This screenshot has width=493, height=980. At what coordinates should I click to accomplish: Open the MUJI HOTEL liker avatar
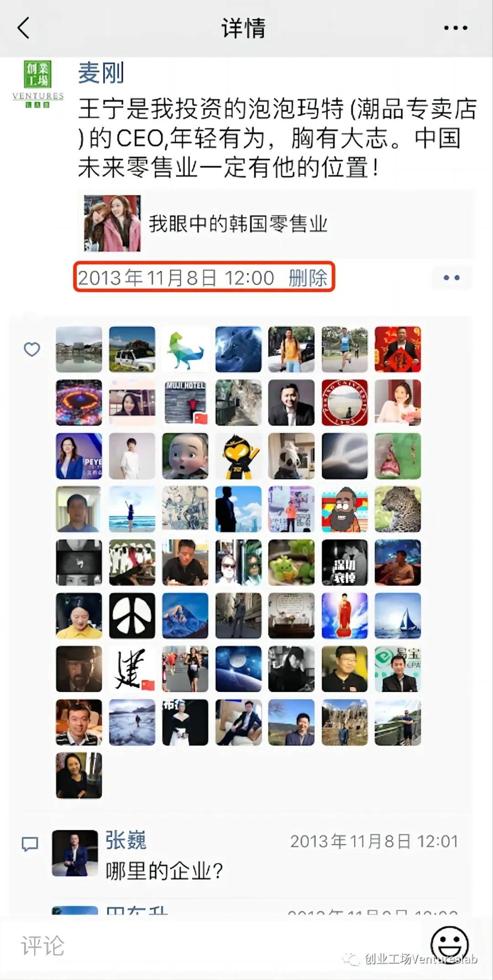(185, 403)
